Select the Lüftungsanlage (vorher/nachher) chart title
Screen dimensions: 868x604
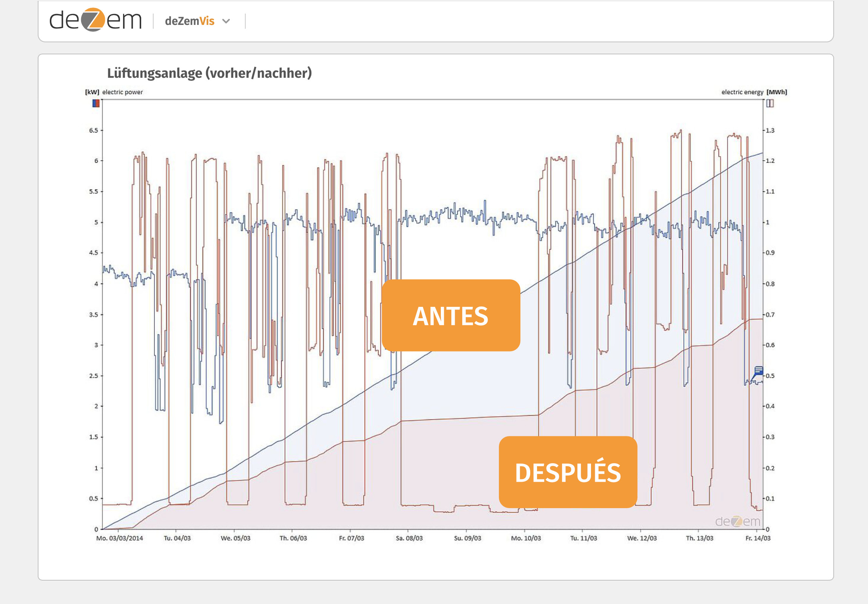[209, 73]
